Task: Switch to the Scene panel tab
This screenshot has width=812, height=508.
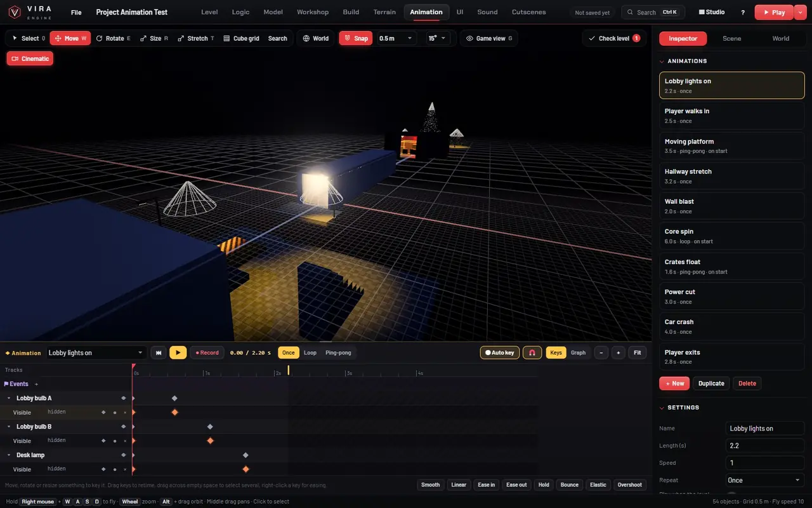Action: pos(732,39)
